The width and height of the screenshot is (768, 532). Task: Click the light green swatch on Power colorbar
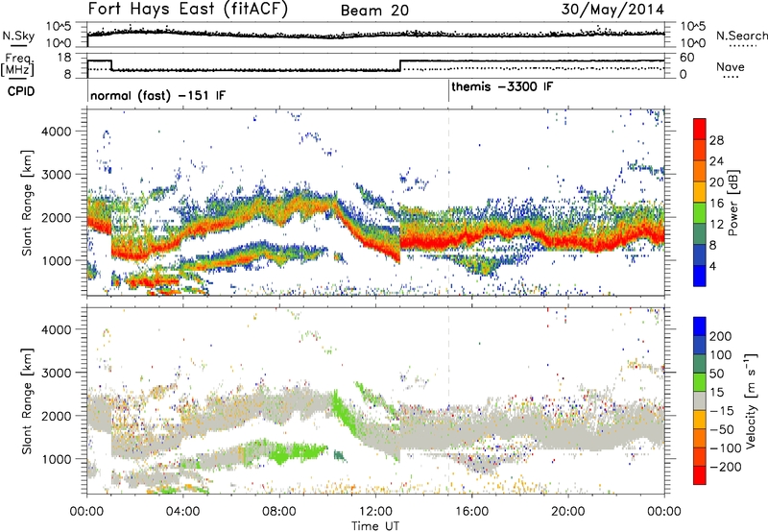pos(700,213)
